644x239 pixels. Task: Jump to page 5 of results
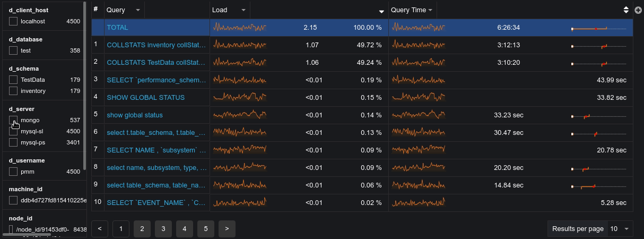pyautogui.click(x=206, y=229)
